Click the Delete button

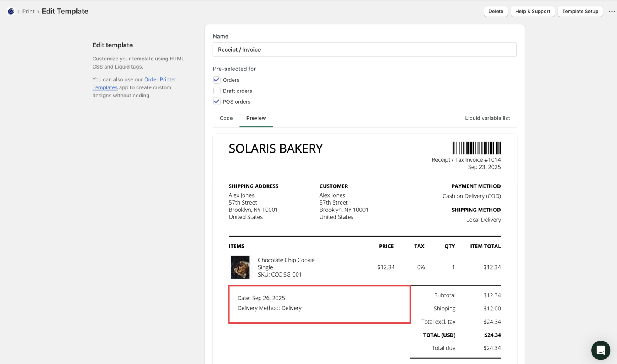click(x=496, y=12)
